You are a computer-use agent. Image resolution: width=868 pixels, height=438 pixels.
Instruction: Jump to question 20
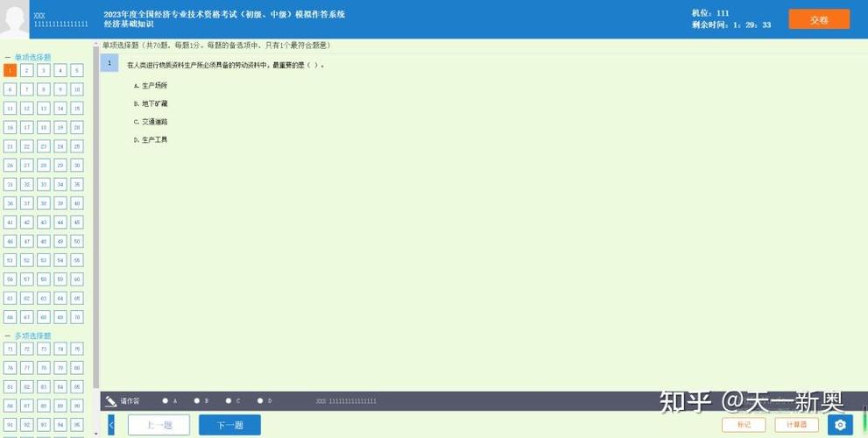(77, 127)
